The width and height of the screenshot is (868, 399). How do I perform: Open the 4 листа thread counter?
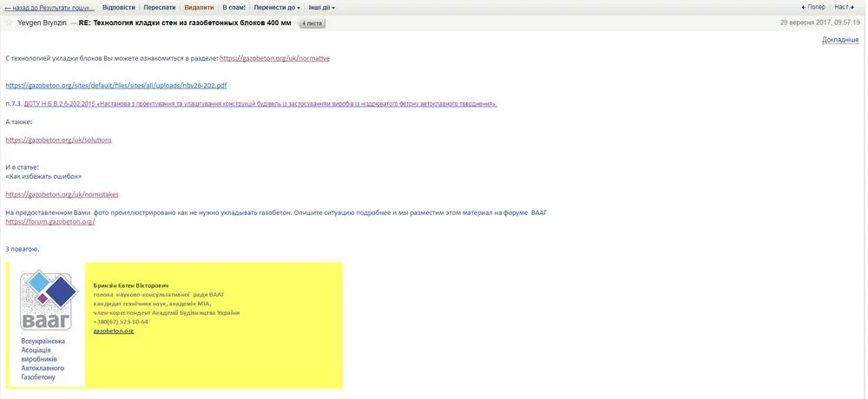coord(312,23)
